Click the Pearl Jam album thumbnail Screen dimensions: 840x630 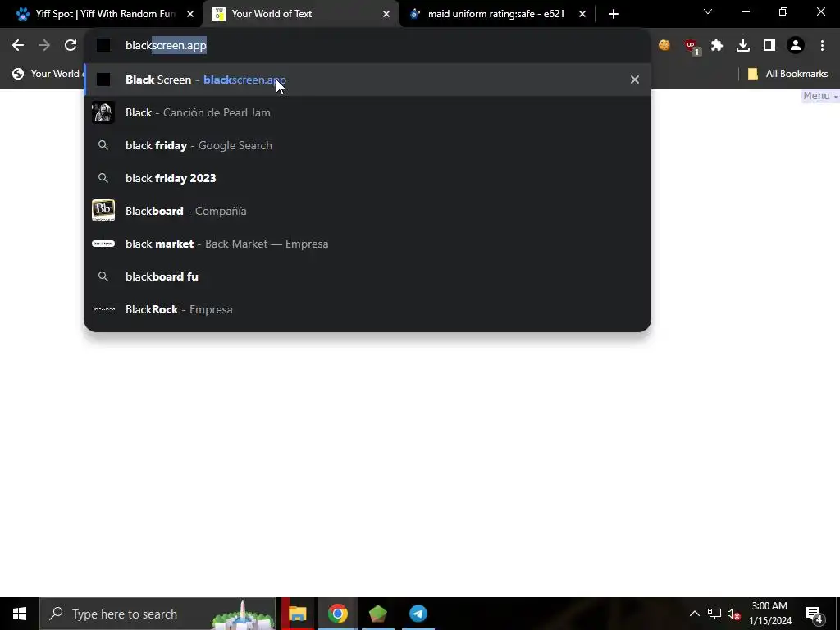tap(103, 112)
